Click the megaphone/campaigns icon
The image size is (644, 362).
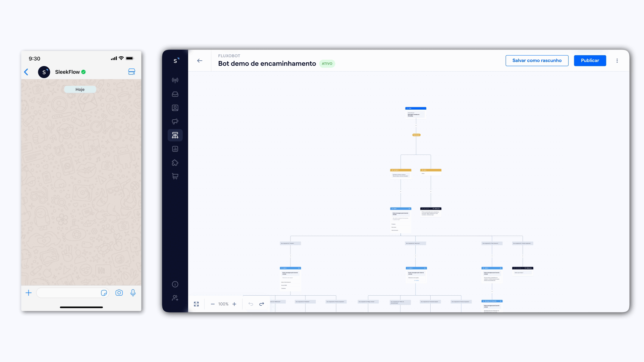tap(176, 122)
